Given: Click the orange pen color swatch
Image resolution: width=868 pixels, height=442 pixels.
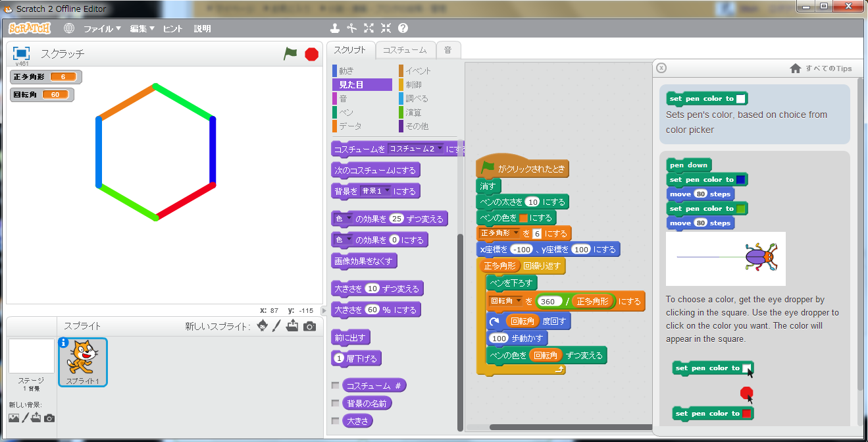Looking at the screenshot, I should click(523, 218).
